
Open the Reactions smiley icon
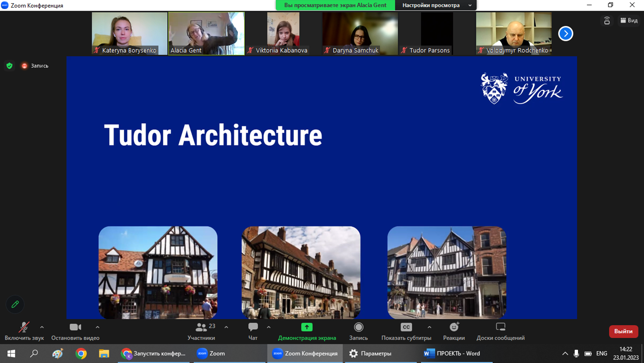coord(454,327)
